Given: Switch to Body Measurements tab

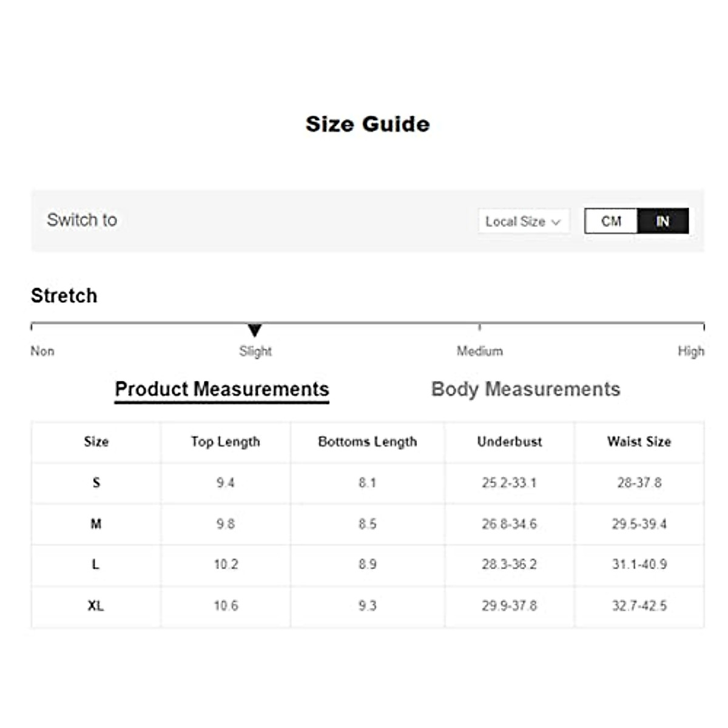Looking at the screenshot, I should tap(525, 389).
